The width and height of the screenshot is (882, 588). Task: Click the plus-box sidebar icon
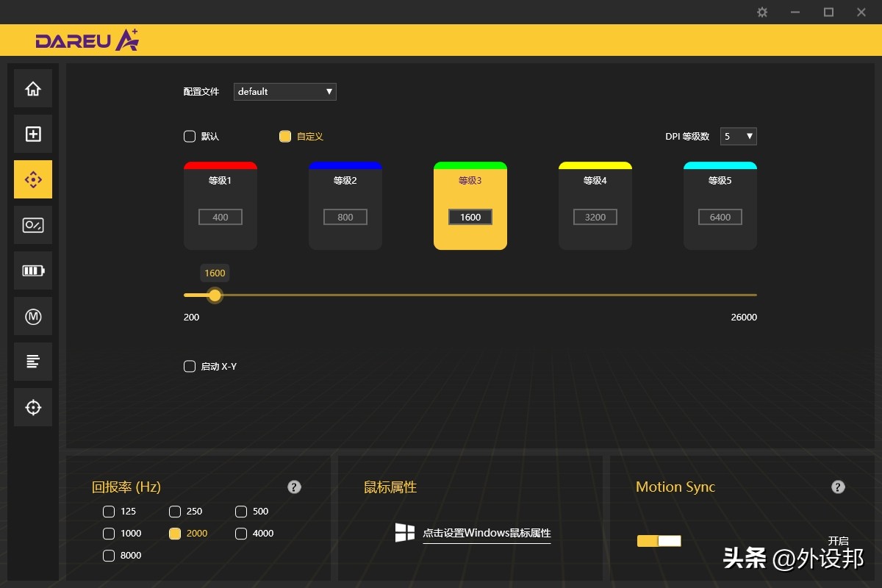(x=33, y=134)
